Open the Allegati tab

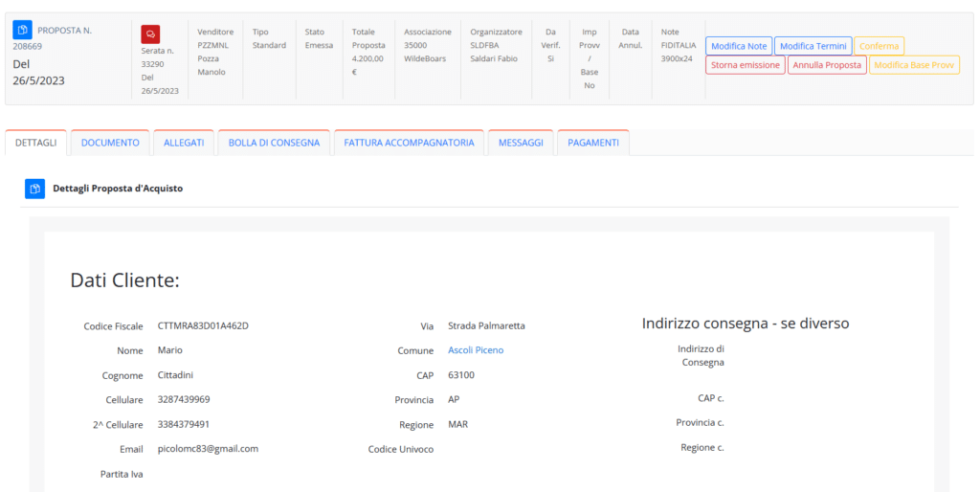pyautogui.click(x=184, y=143)
